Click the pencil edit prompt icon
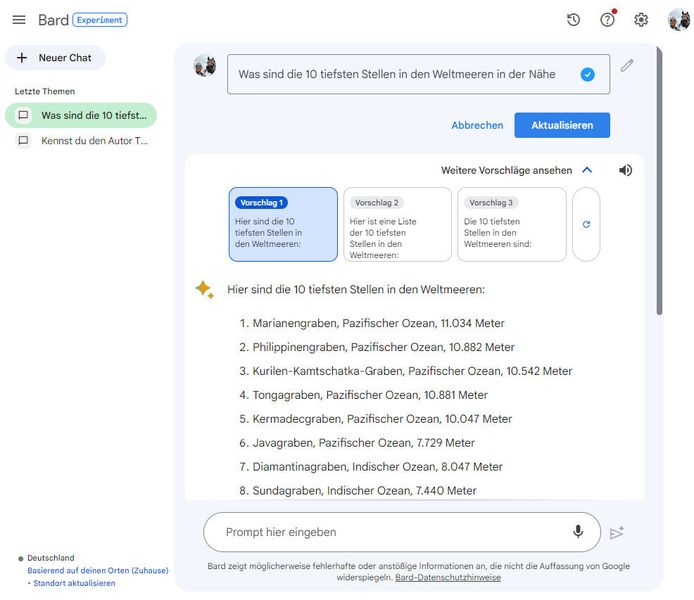This screenshot has height=600, width=694. click(627, 66)
